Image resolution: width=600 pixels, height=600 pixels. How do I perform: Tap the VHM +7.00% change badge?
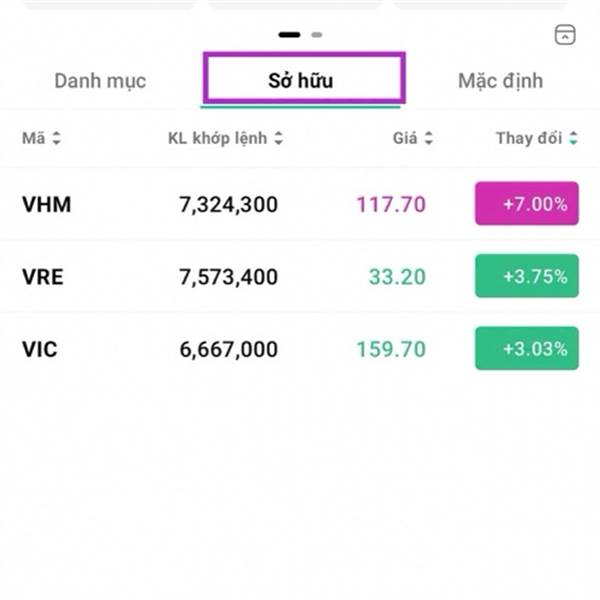[526, 204]
